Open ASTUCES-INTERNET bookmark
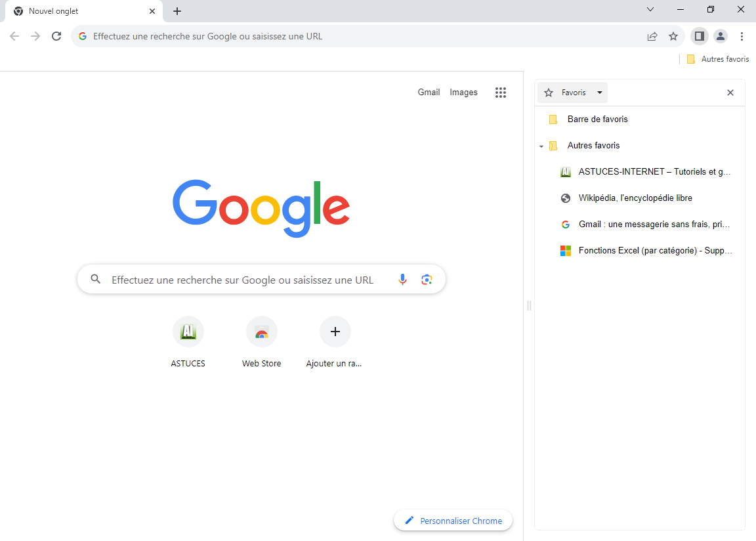This screenshot has height=541, width=756. tap(640, 171)
